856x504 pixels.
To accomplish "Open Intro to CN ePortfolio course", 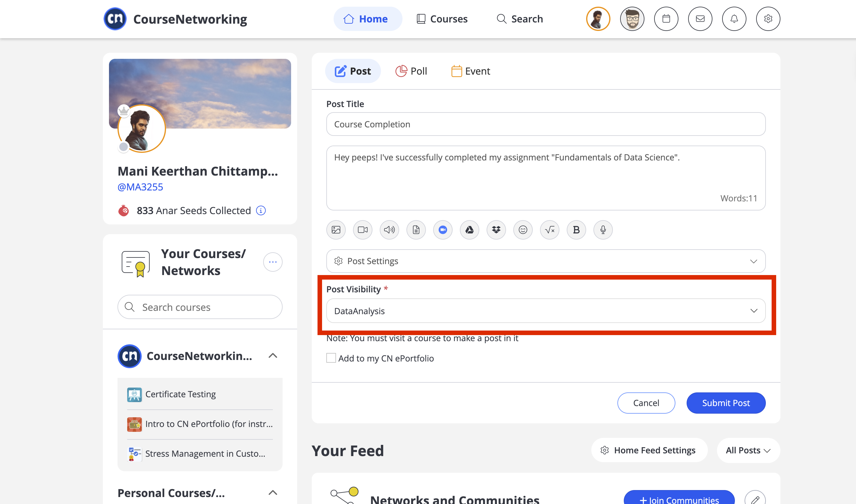I will (x=200, y=424).
